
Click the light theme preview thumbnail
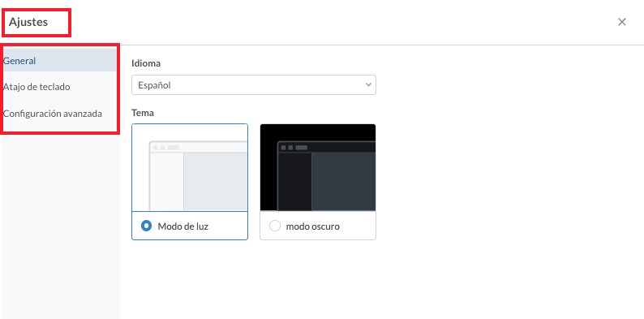190,168
